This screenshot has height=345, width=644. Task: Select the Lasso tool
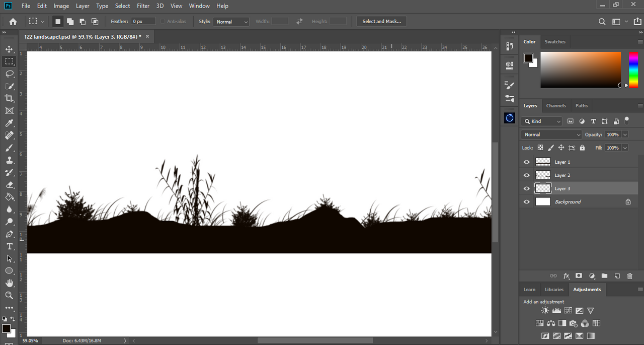(9, 74)
